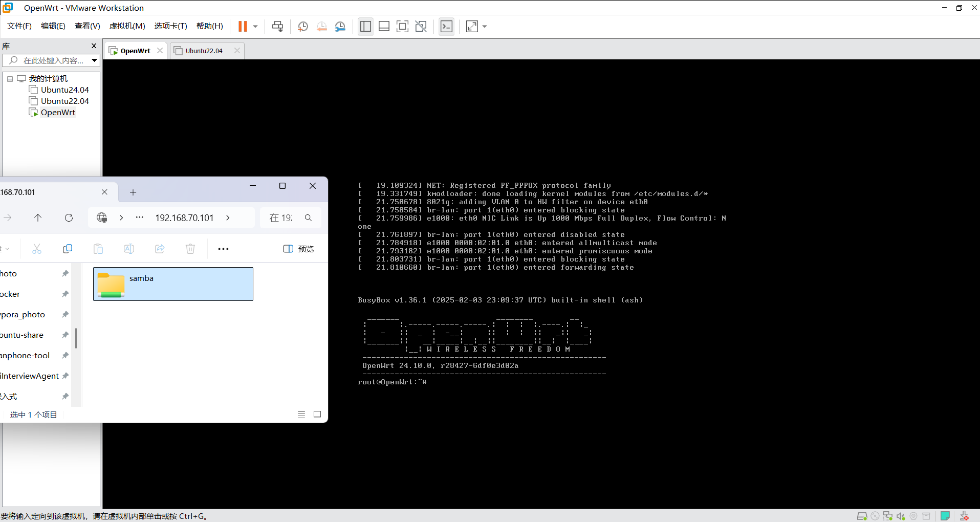Collapse the 我的计算机 tree node

point(10,79)
